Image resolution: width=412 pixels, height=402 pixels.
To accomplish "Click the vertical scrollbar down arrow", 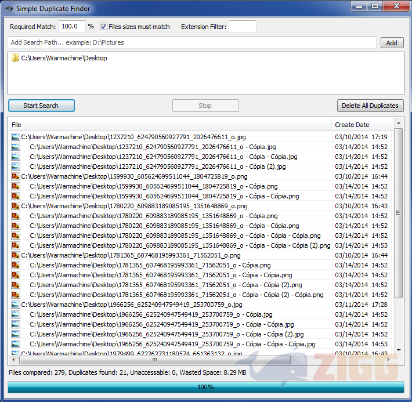I will [x=398, y=350].
